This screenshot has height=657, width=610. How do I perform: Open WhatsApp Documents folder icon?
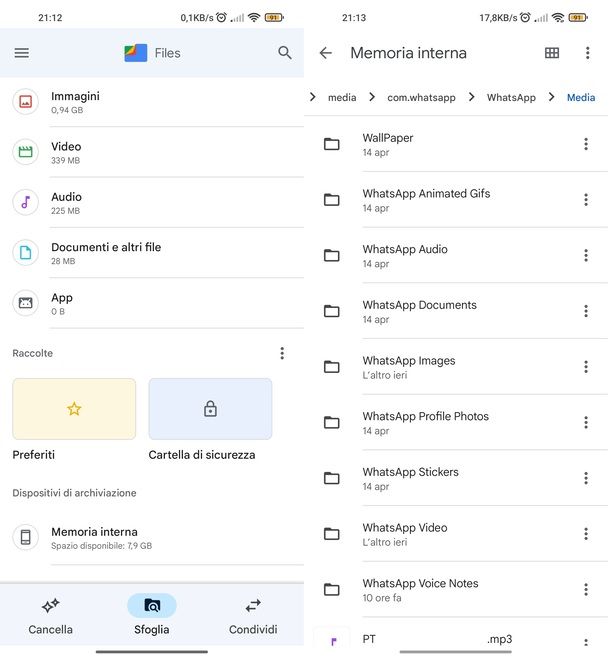click(332, 311)
